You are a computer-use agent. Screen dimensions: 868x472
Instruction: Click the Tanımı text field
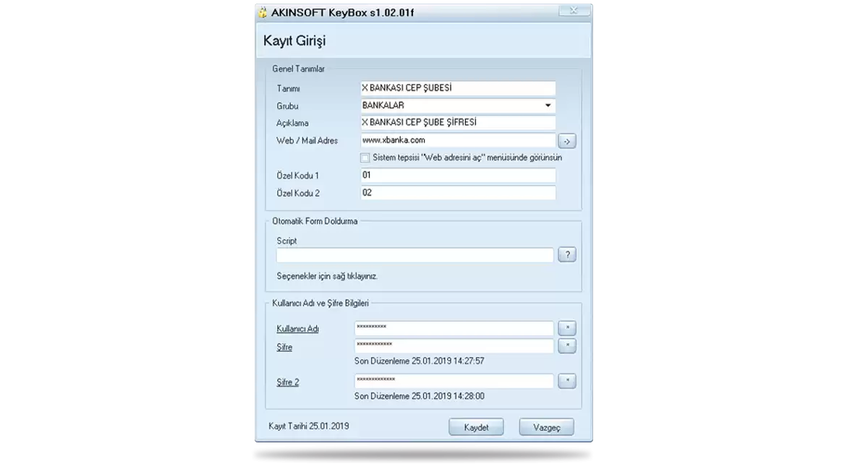[x=457, y=88]
